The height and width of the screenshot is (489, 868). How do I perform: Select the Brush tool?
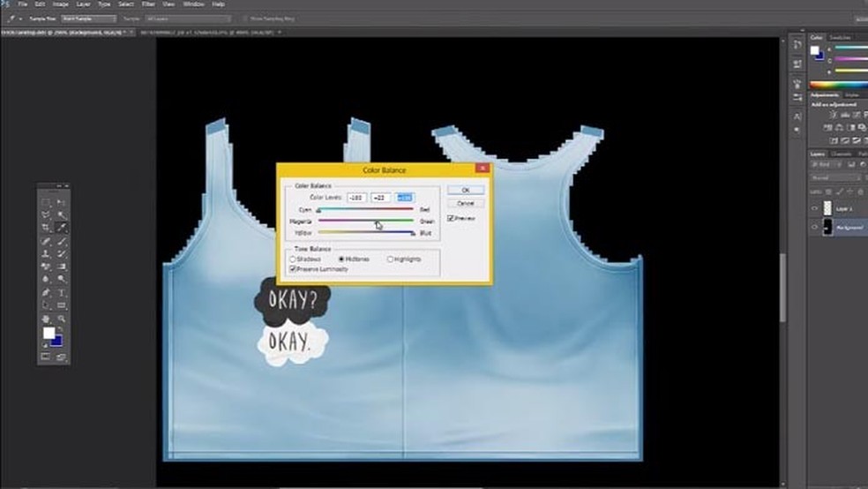(61, 241)
